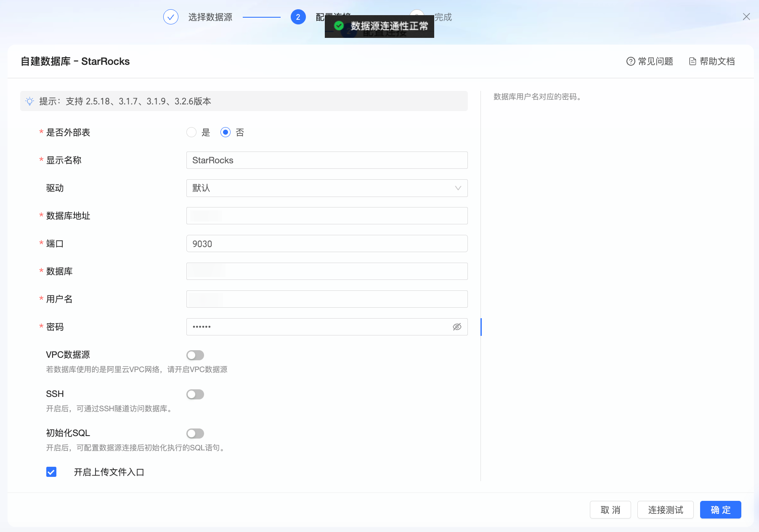Close the dialog with the X icon
This screenshot has width=759, height=532.
tap(746, 16)
